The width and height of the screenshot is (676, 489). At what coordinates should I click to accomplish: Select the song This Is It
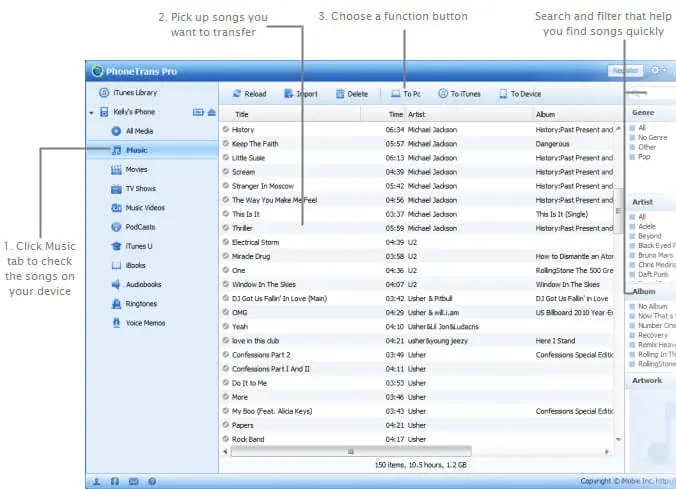(x=246, y=214)
